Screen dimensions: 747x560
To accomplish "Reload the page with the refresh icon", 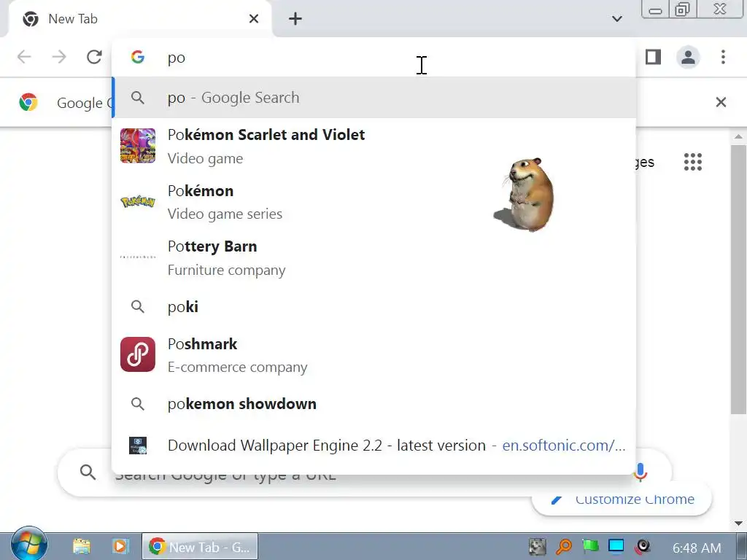I will click(x=94, y=57).
